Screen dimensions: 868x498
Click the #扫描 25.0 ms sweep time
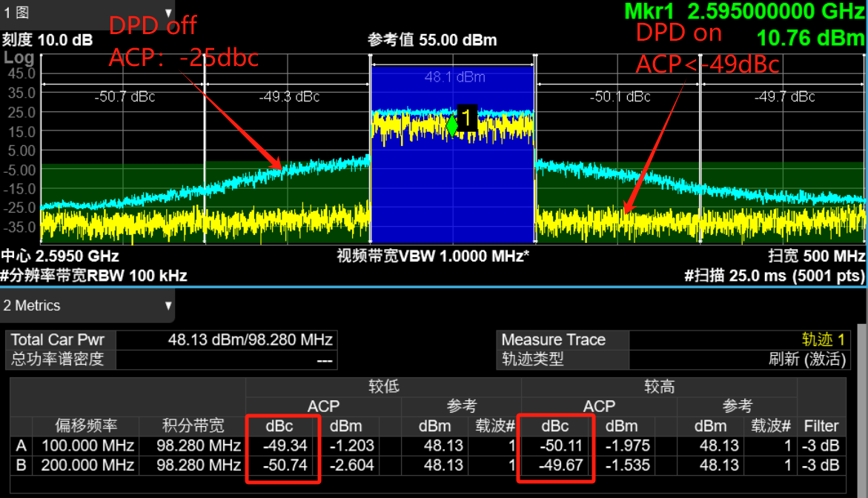775,276
